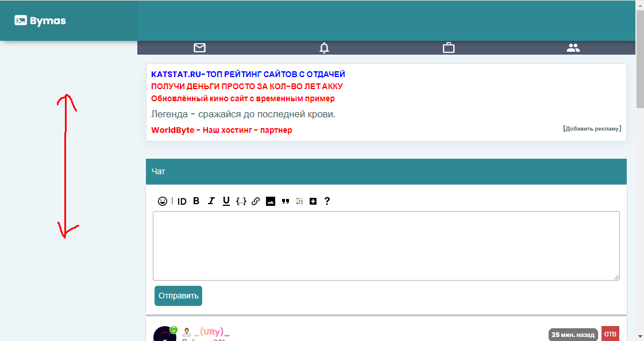Image resolution: width=644 pixels, height=341 pixels.
Task: Click the chat message text area
Action: pos(386,246)
